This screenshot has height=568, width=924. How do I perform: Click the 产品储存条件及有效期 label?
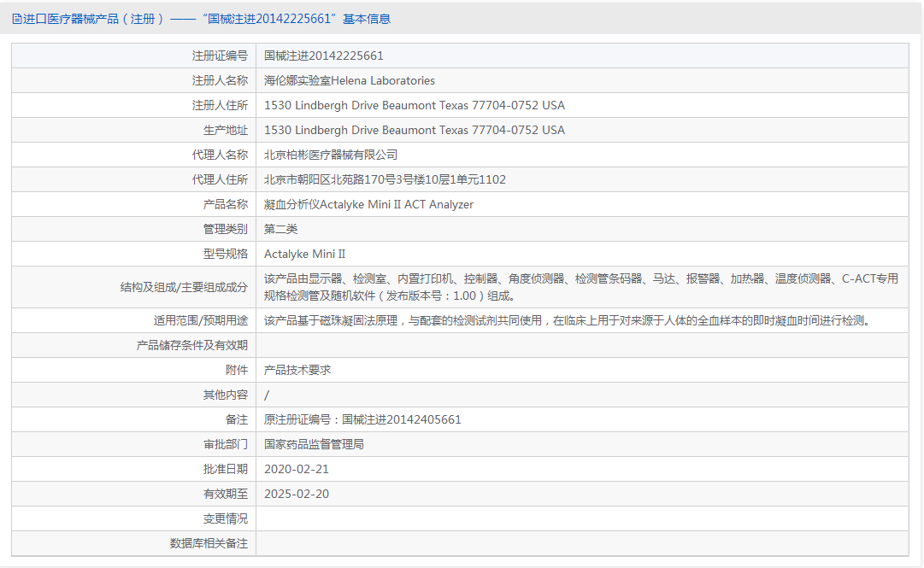pyautogui.click(x=192, y=346)
